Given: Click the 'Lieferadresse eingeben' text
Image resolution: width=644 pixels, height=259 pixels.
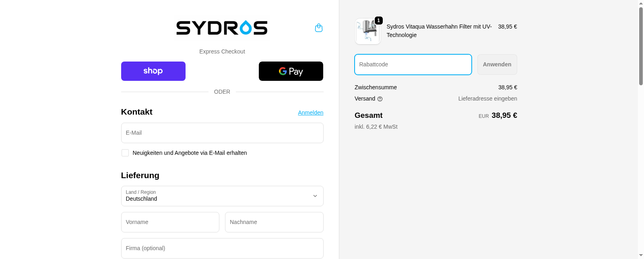Looking at the screenshot, I should point(487,99).
